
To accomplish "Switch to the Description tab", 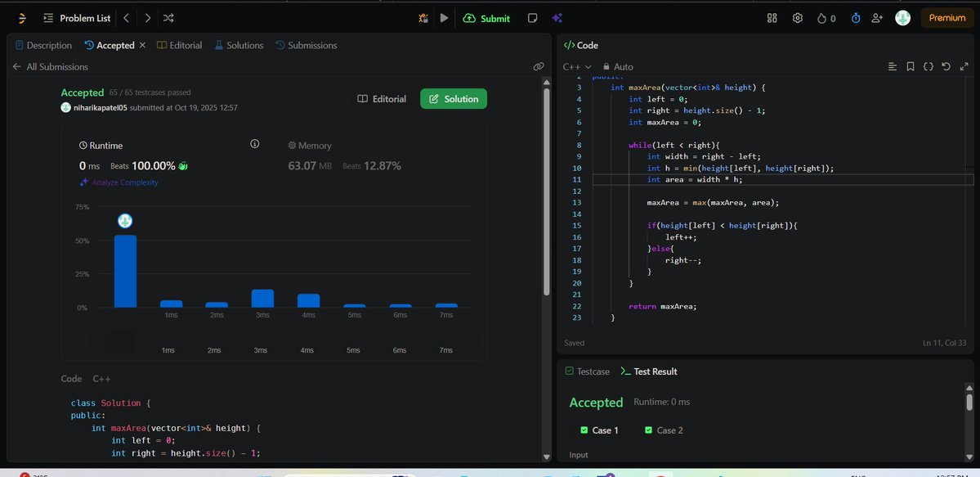I will [x=44, y=45].
